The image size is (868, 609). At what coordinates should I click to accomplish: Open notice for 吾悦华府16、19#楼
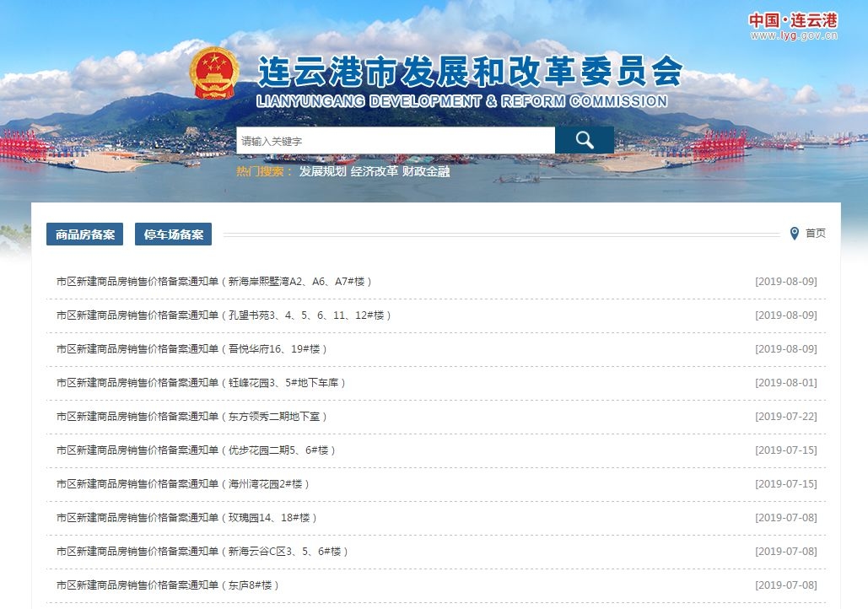click(x=191, y=349)
